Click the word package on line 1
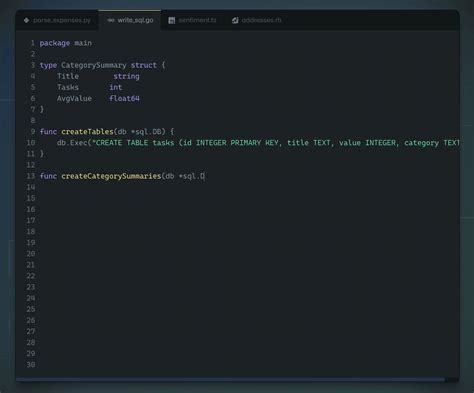 (x=55, y=43)
